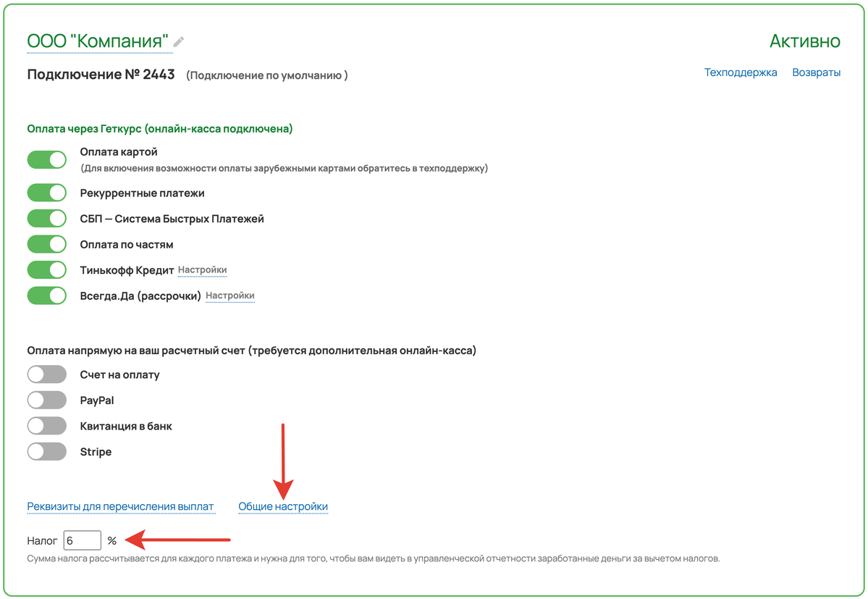Enable the Счет на оплату toggle
The width and height of the screenshot is (868, 599).
(47, 374)
